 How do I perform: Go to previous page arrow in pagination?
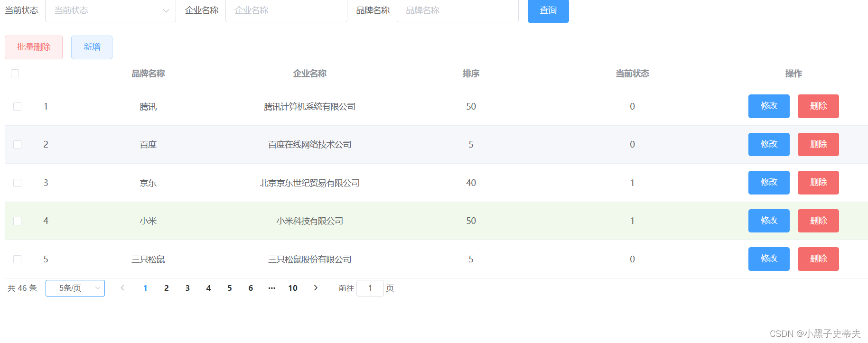click(122, 287)
